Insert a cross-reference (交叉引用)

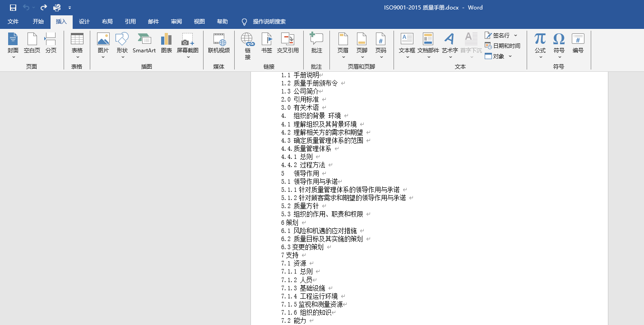(x=288, y=44)
